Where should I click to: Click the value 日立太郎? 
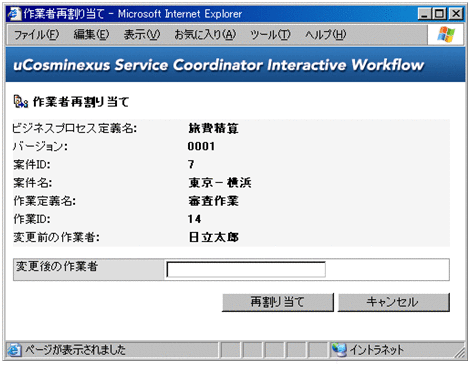[x=214, y=237]
